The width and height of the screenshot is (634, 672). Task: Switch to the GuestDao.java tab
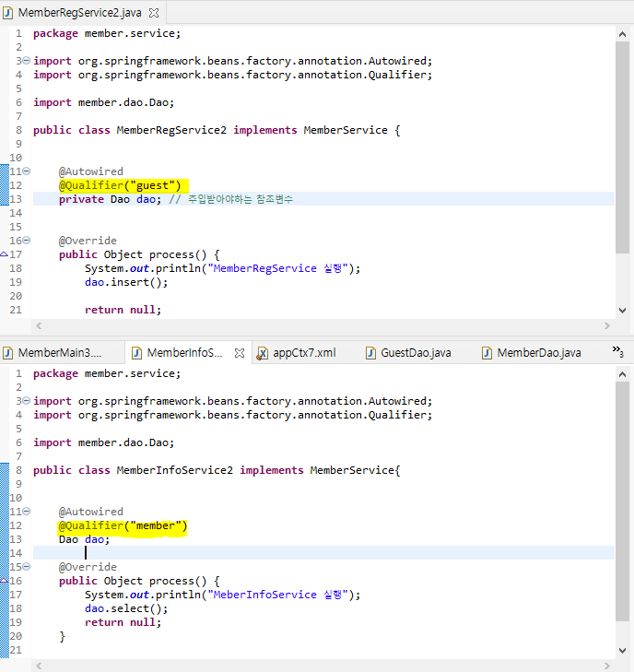pos(416,353)
